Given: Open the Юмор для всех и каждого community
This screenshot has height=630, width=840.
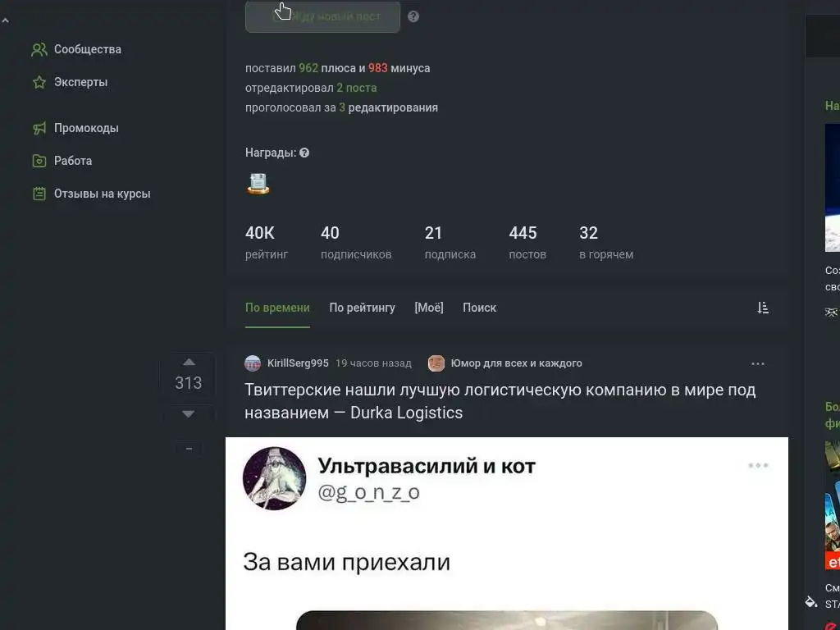Looking at the screenshot, I should (x=516, y=363).
